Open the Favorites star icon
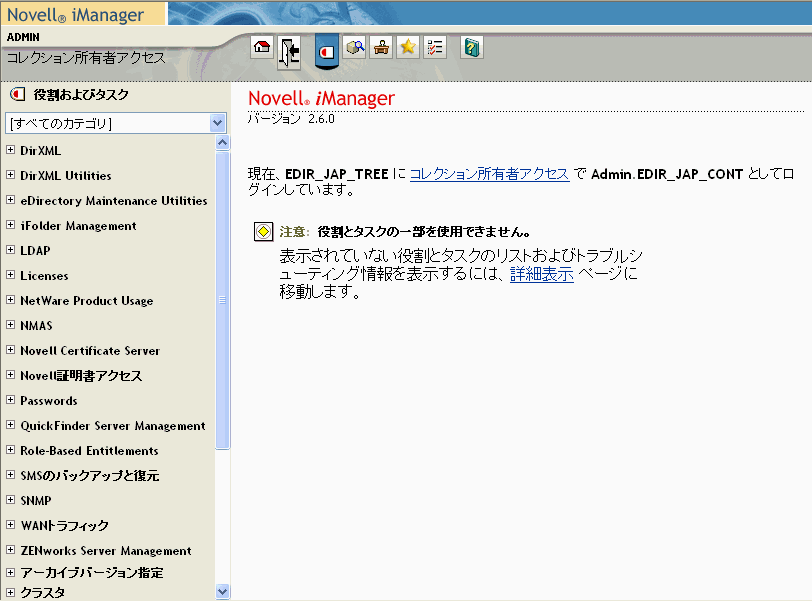The width and height of the screenshot is (812, 601). click(x=408, y=48)
